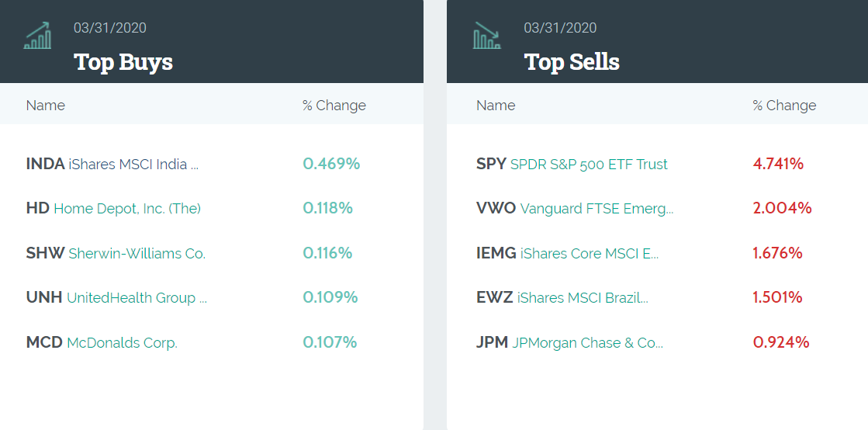This screenshot has height=430, width=868.
Task: Click % Change column header in Top Sells
Action: 784,106
